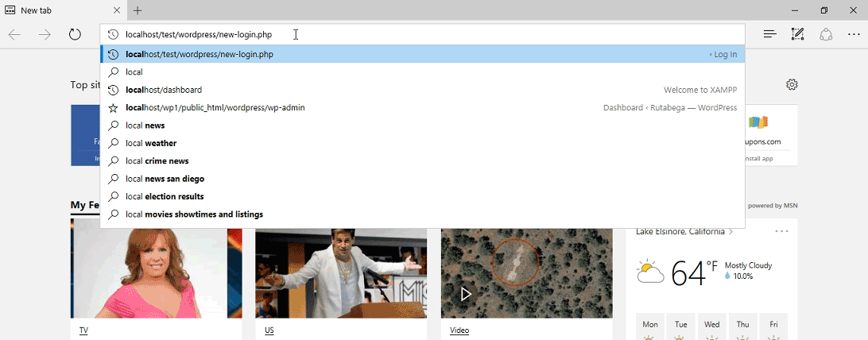Open the TV news story thumbnail
Image resolution: width=868 pixels, height=340 pixels.
[x=156, y=274]
